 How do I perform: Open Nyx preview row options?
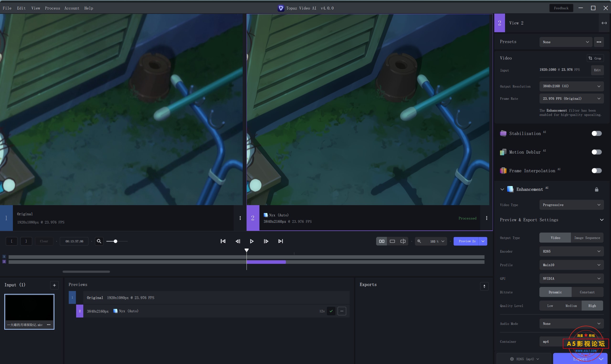coord(342,311)
